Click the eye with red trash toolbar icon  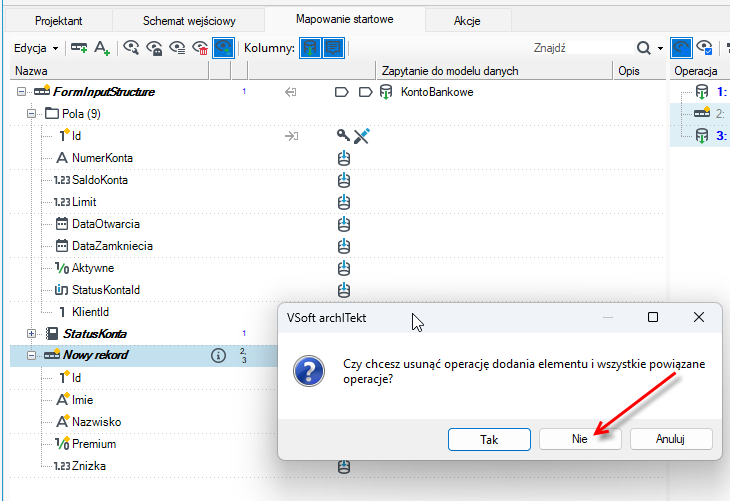[x=200, y=47]
